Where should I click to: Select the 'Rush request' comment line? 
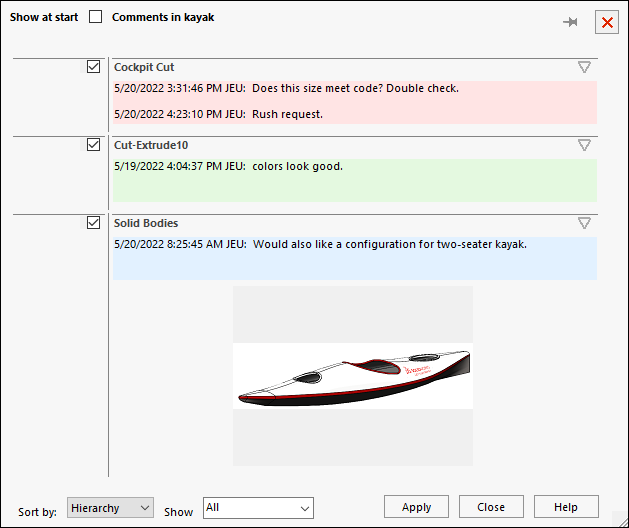pyautogui.click(x=287, y=114)
